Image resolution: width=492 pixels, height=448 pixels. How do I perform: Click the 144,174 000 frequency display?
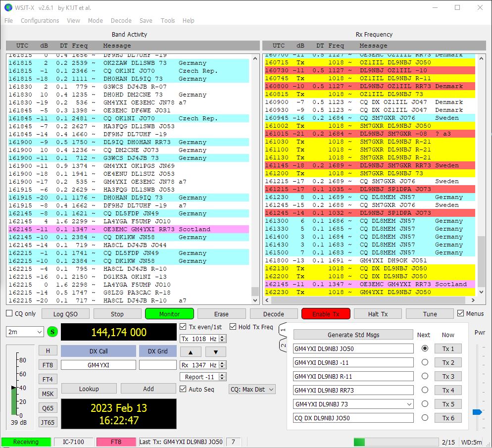coord(119,332)
